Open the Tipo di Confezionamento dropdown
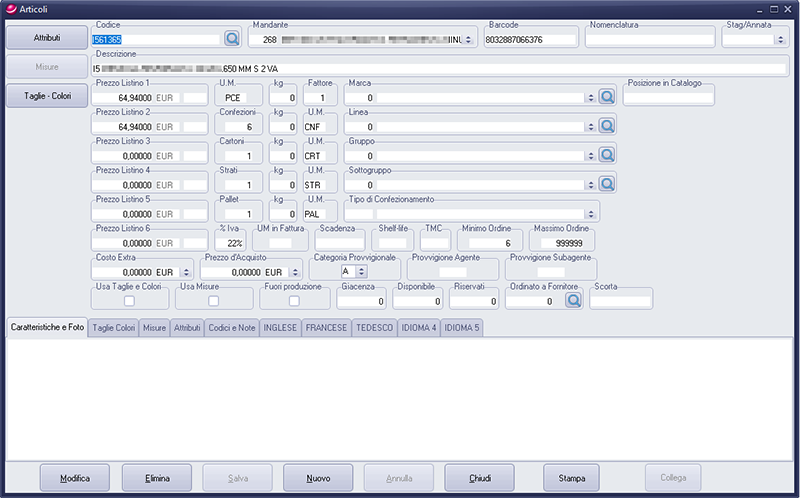800x498 pixels. (x=591, y=214)
